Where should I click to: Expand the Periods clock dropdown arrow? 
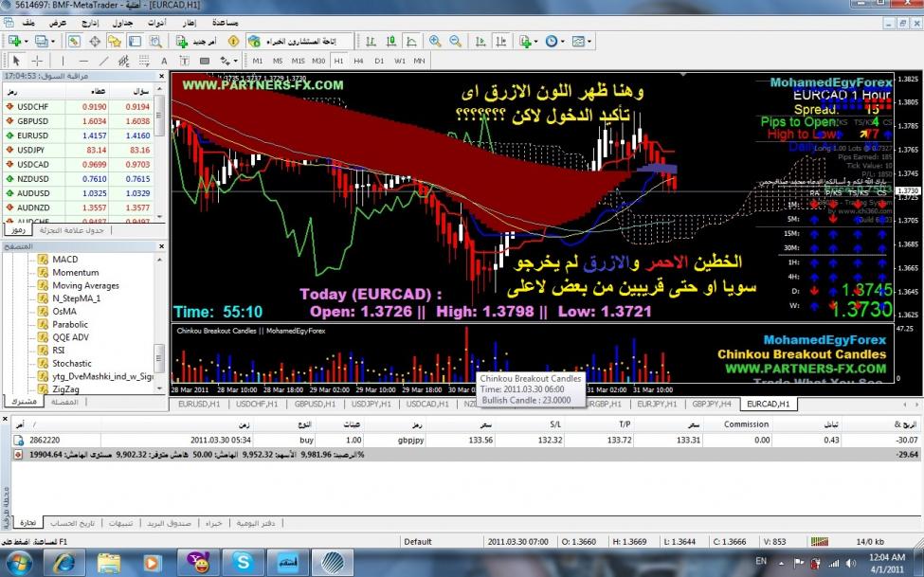(562, 42)
